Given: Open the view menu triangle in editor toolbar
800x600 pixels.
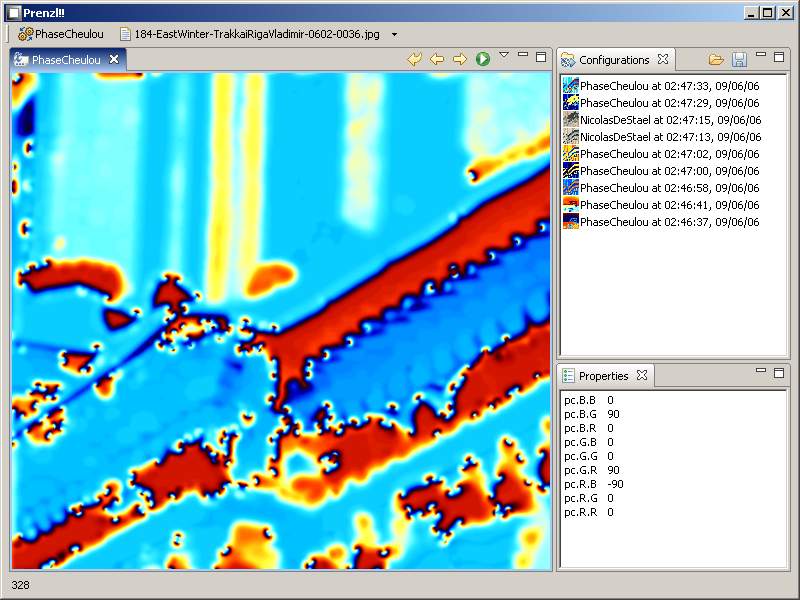Looking at the screenshot, I should (x=504, y=55).
